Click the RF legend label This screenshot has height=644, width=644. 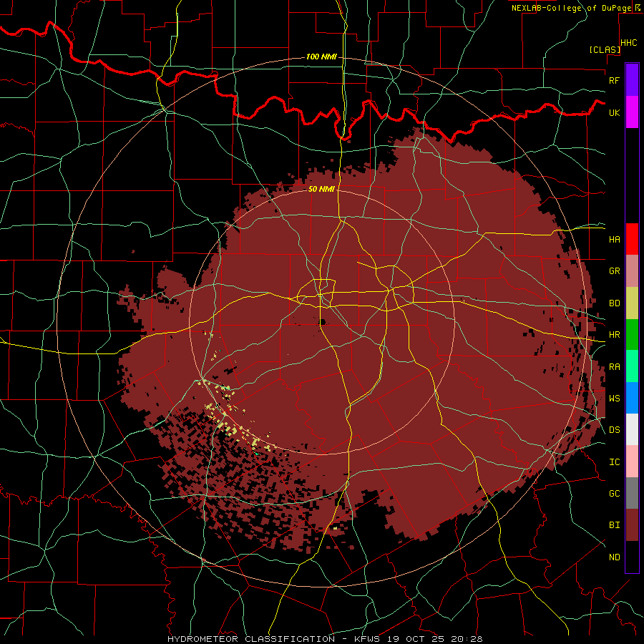[x=614, y=80]
